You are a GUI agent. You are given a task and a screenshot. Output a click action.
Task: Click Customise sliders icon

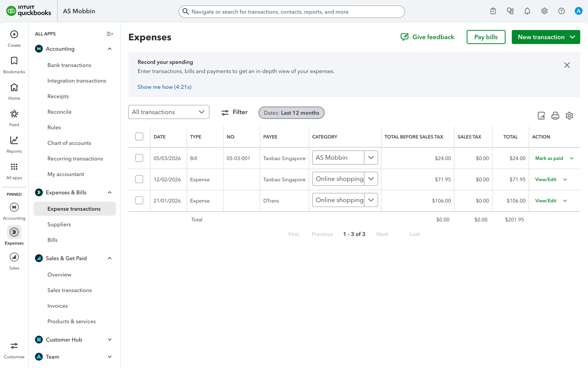(14, 346)
